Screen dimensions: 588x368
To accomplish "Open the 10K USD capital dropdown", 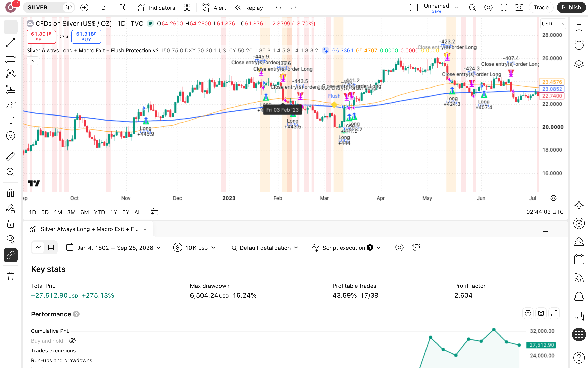I will tap(194, 248).
